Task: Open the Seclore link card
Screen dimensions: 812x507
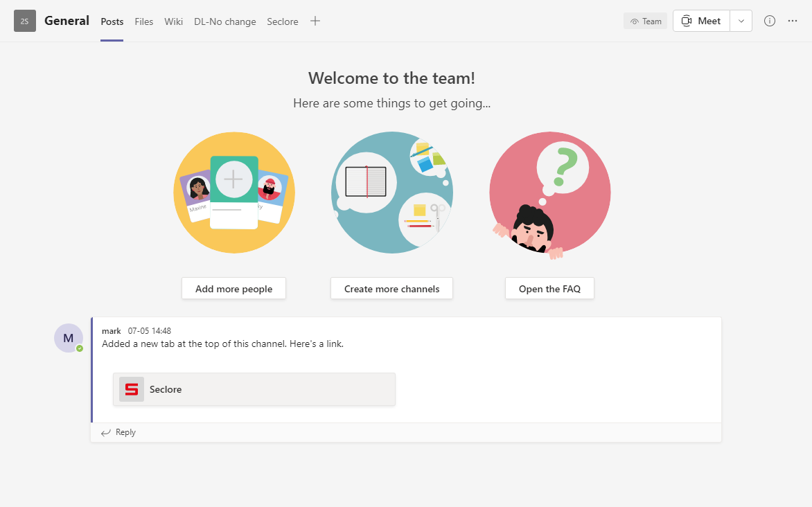Action: coord(254,389)
